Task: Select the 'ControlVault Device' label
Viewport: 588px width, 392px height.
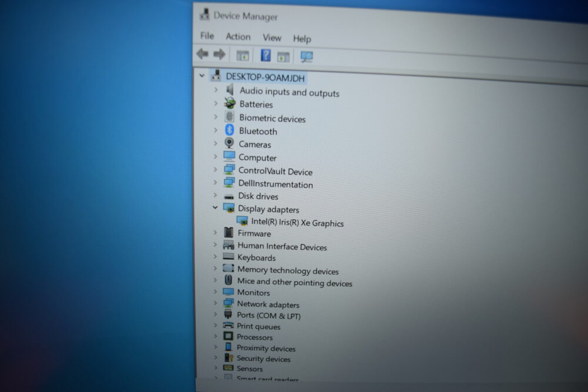Action: pos(275,171)
